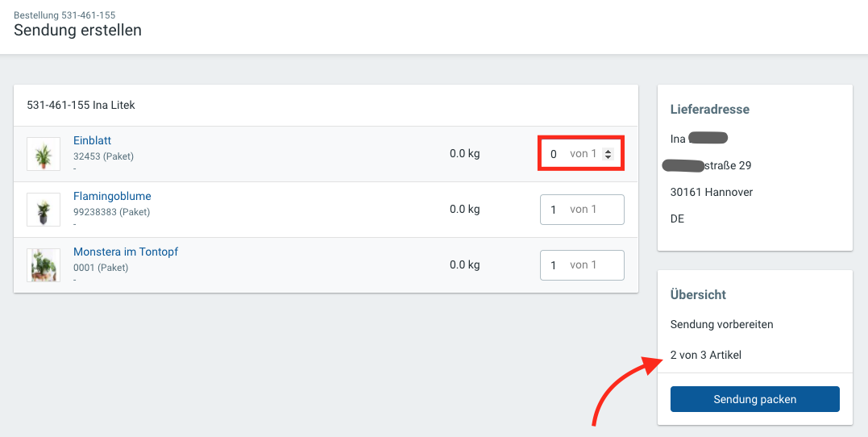Click the 30161 Hannover address line
The image size is (868, 437).
[x=712, y=192]
